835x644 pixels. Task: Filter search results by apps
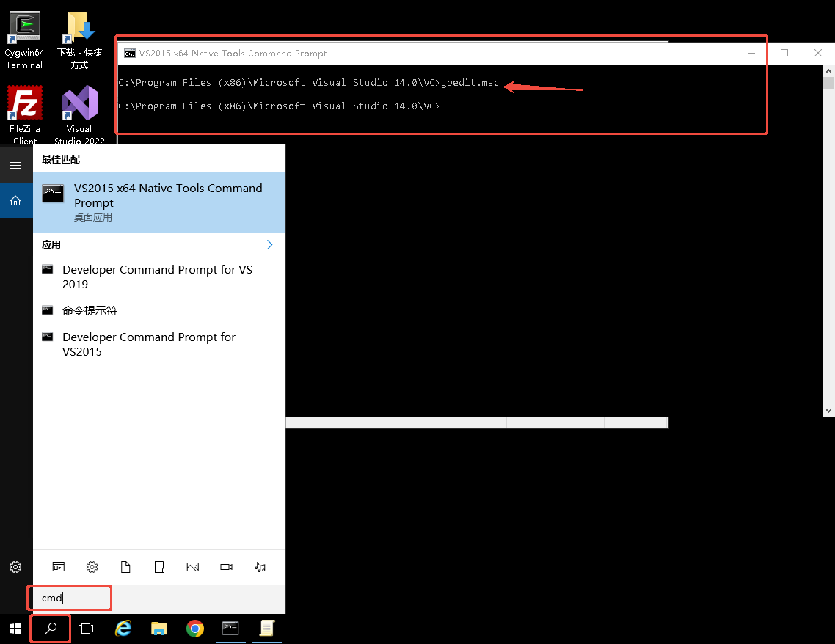(x=59, y=567)
